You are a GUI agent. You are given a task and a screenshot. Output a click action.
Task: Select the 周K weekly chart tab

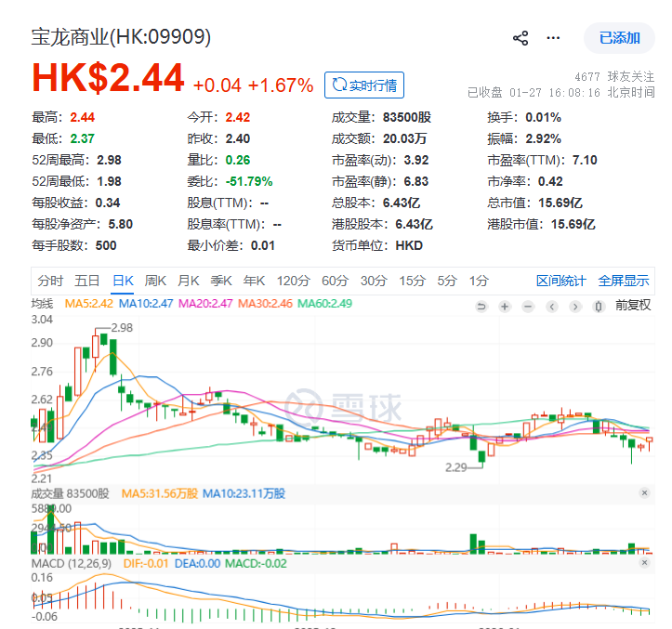[x=156, y=281]
